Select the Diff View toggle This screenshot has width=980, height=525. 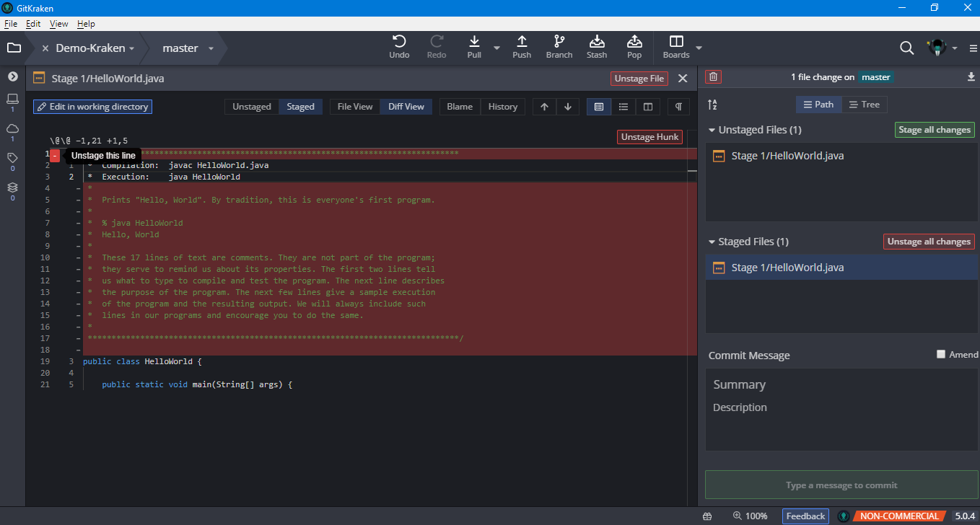pos(406,107)
